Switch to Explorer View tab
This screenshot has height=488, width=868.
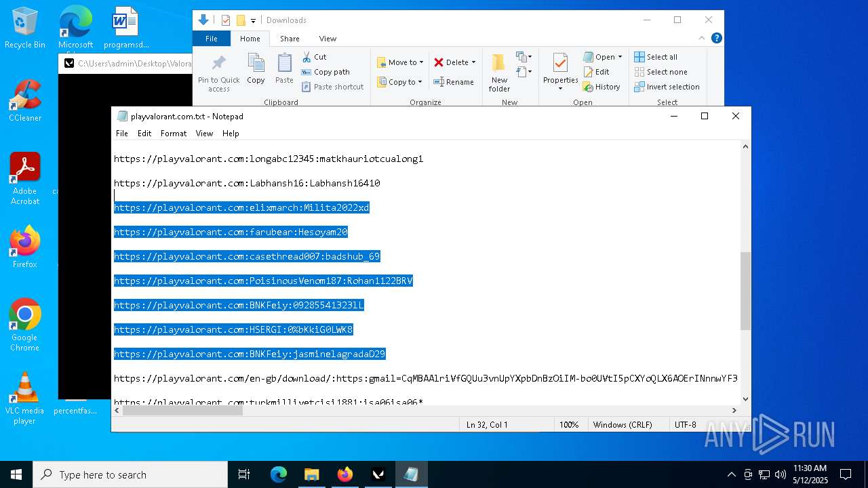(328, 39)
